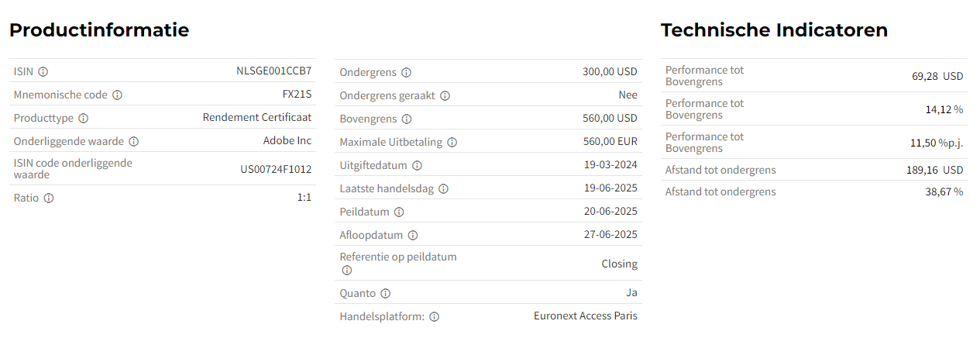Show Laatste handelsdag info icon
The image size is (980, 345).
[444, 188]
